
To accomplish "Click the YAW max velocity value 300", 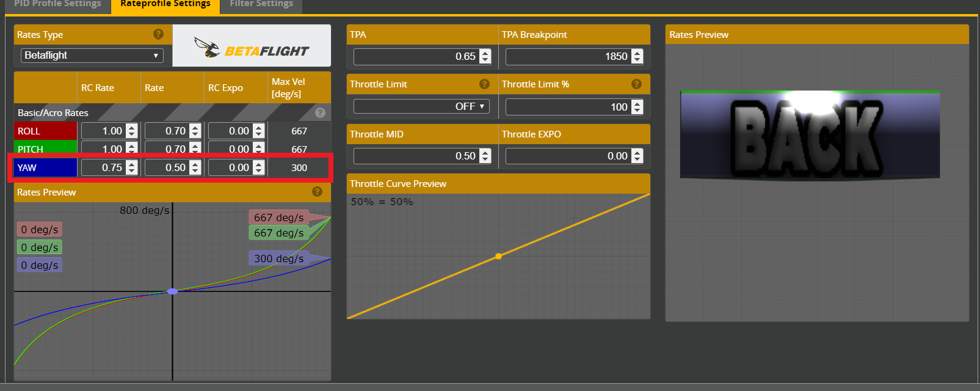I will [x=299, y=167].
